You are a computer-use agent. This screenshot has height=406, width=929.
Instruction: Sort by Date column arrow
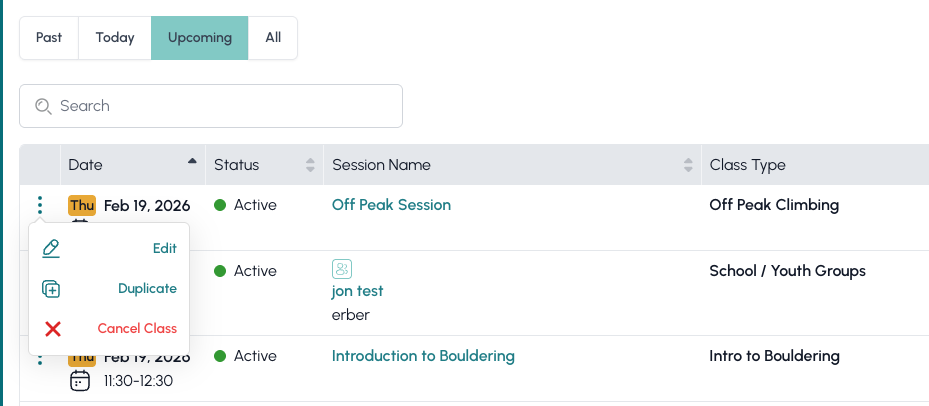point(192,161)
